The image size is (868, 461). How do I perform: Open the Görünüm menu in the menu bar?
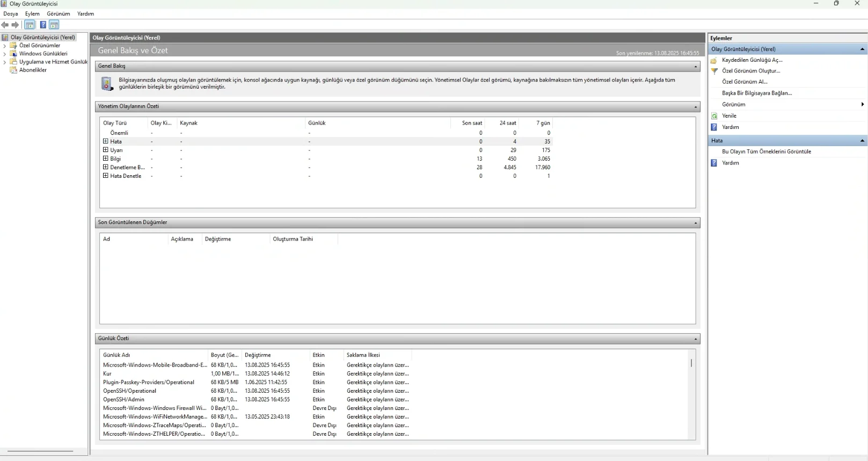click(x=59, y=14)
